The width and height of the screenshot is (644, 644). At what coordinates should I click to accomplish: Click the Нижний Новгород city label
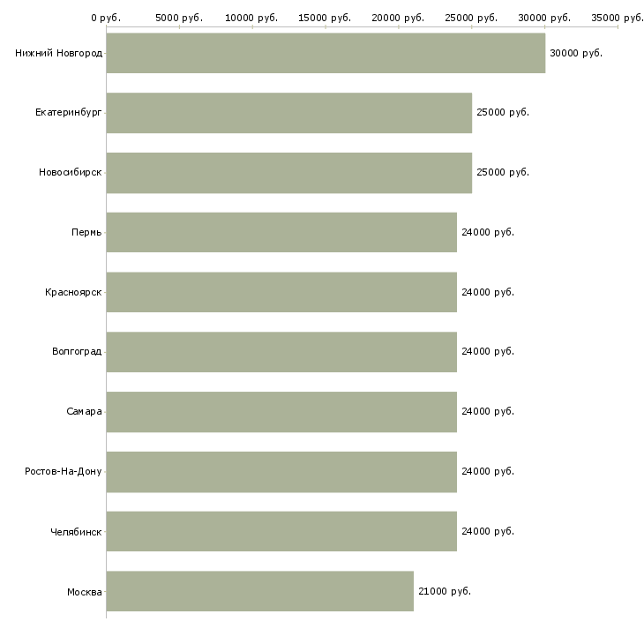coord(58,54)
